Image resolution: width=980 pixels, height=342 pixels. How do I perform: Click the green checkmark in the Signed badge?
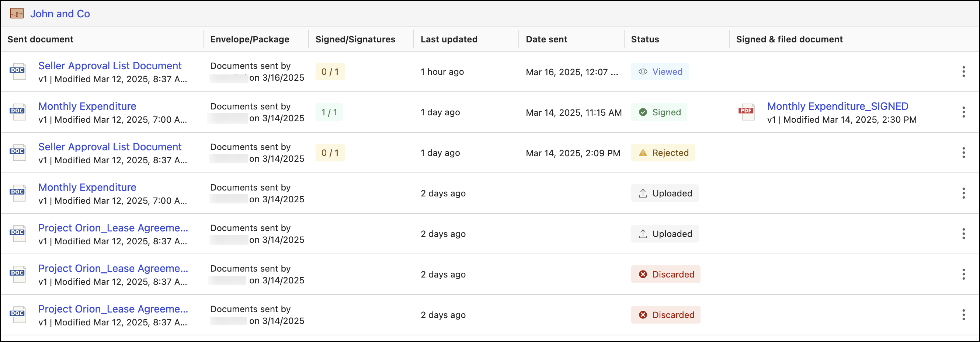[x=643, y=112]
